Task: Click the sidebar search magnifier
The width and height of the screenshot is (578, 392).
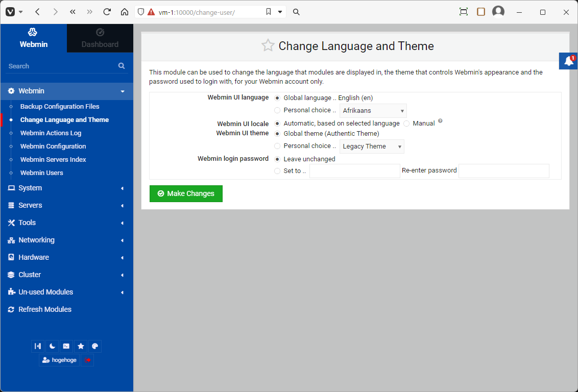Action: [x=122, y=66]
